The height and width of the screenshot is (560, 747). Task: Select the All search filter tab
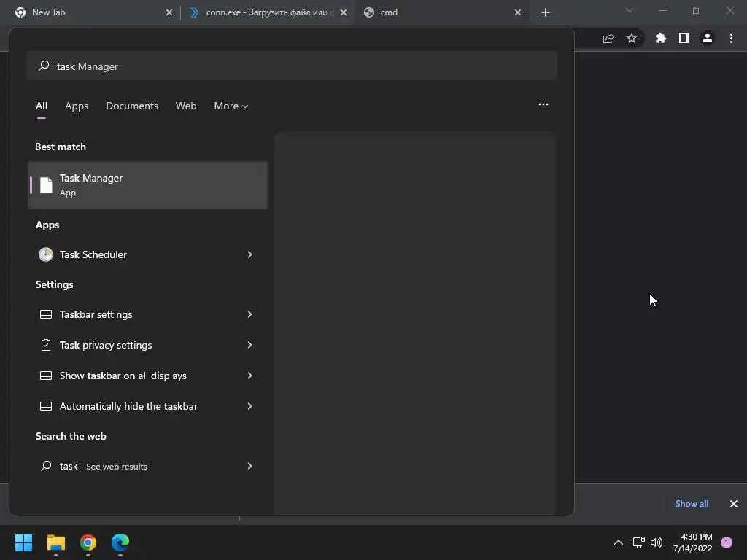42,106
